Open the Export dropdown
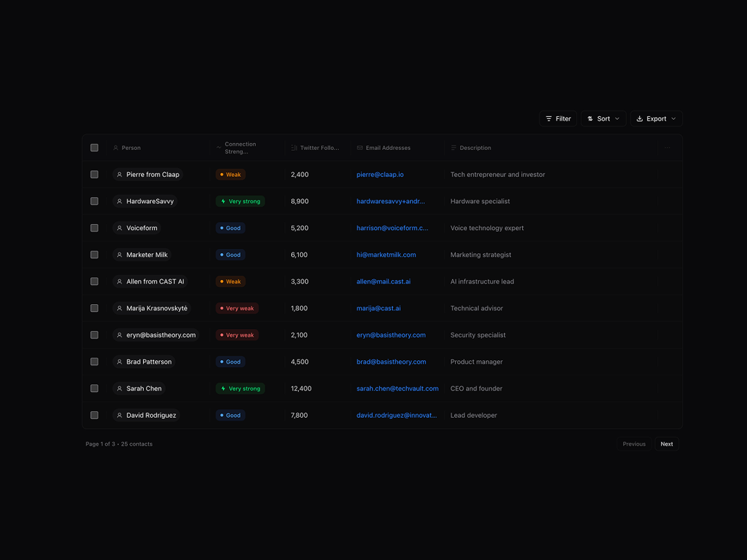 (656, 119)
